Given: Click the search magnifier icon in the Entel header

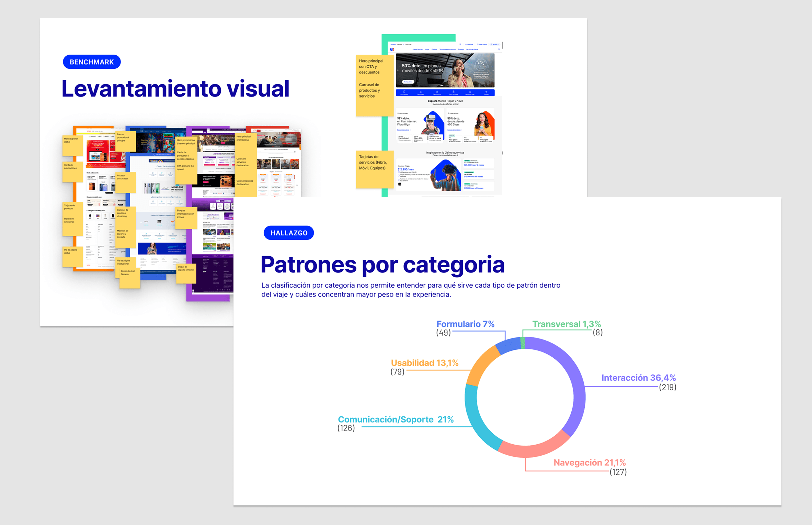Looking at the screenshot, I should [499, 49].
